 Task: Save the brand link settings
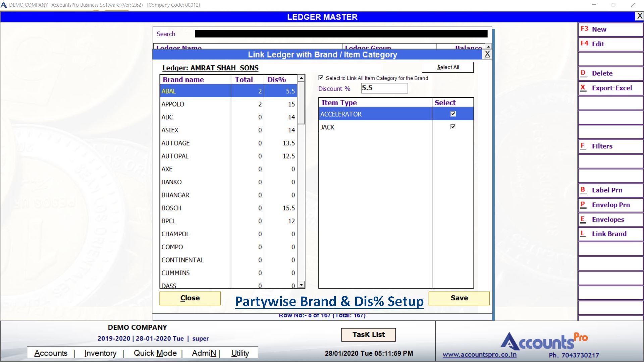[459, 298]
